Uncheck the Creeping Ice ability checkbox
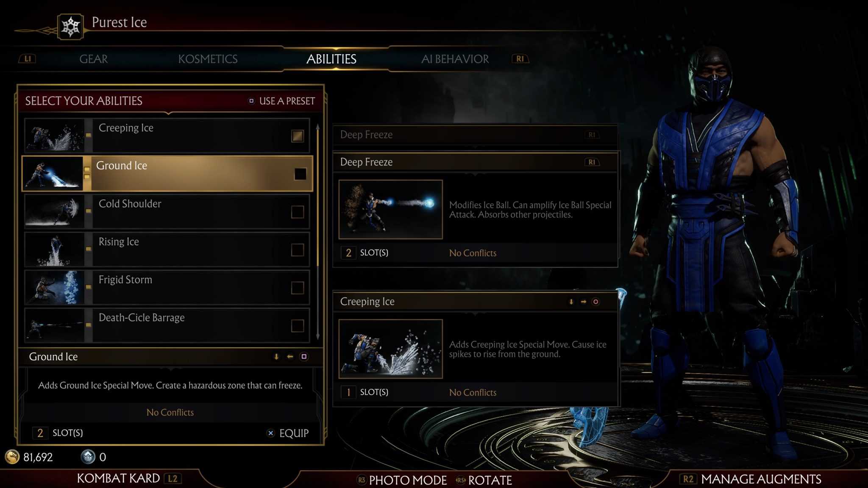Screen dimensions: 868x488 [298, 136]
